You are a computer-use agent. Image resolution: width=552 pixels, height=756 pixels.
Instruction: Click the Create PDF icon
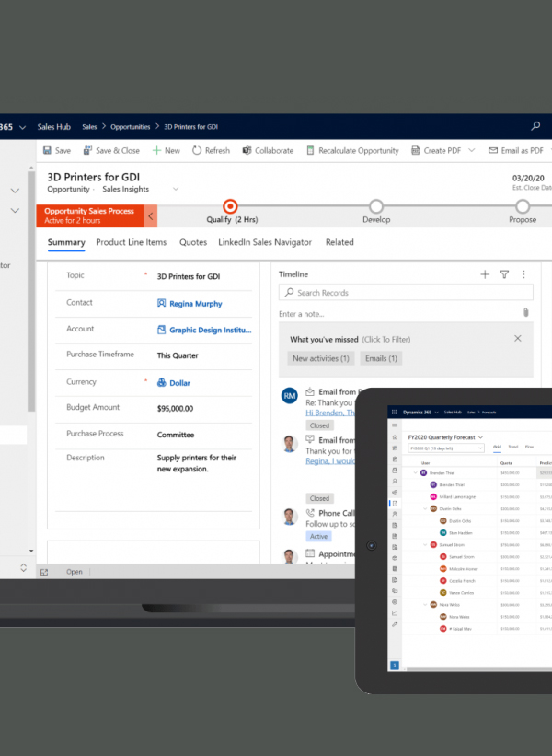coord(415,150)
